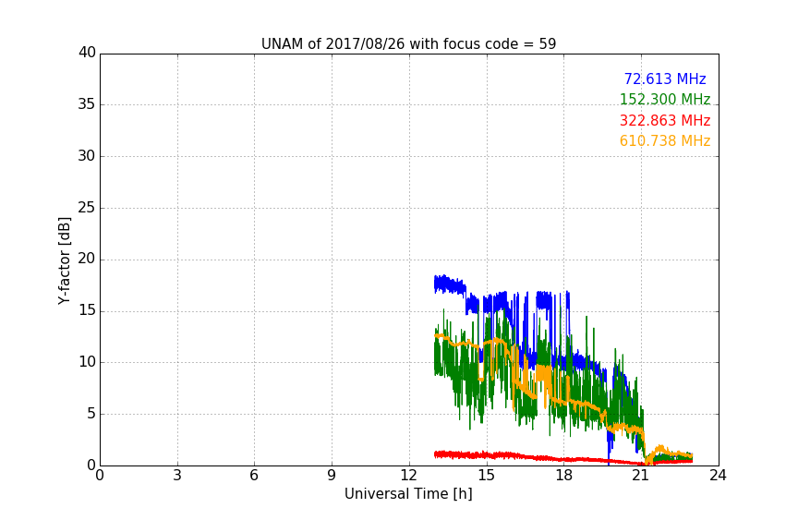The width and height of the screenshot is (798, 532).
Task: Select the red '322.863 MHz' legend label
Action: pyautogui.click(x=665, y=121)
